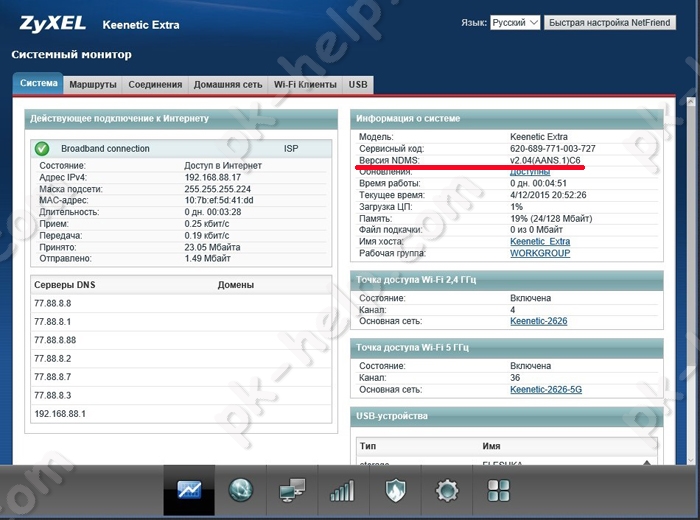Click the DNS server 192.168.88.1 row
This screenshot has height=520, width=700.
[181, 414]
